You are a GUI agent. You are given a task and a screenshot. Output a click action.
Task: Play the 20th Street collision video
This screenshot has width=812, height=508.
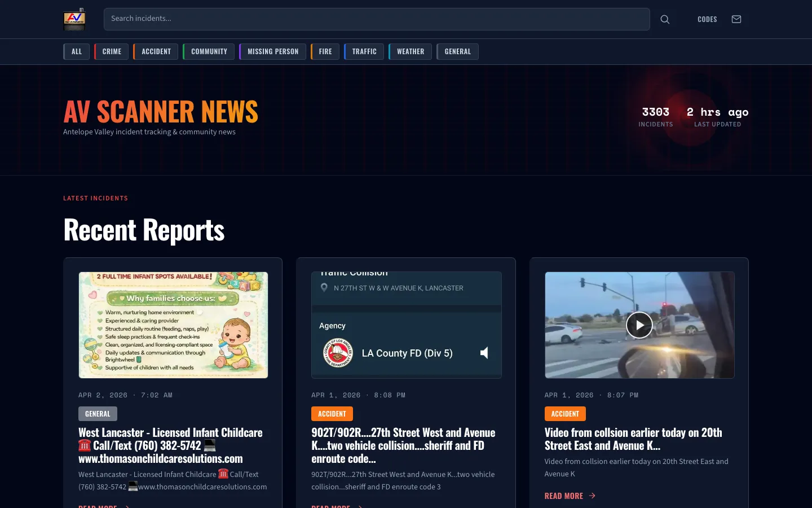(x=639, y=325)
